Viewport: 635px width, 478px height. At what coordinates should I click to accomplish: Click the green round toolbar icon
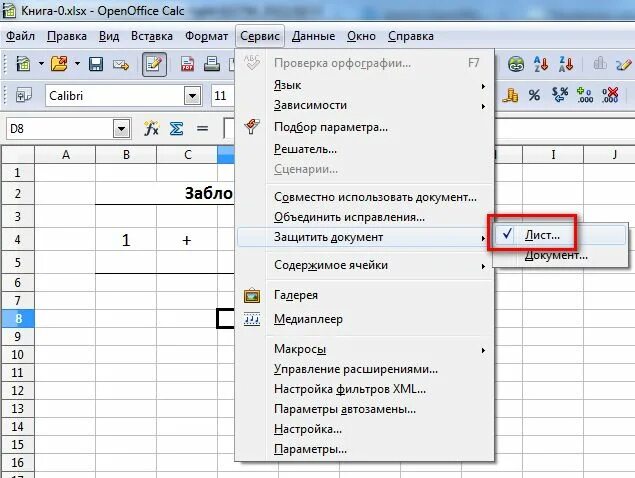coord(516,64)
